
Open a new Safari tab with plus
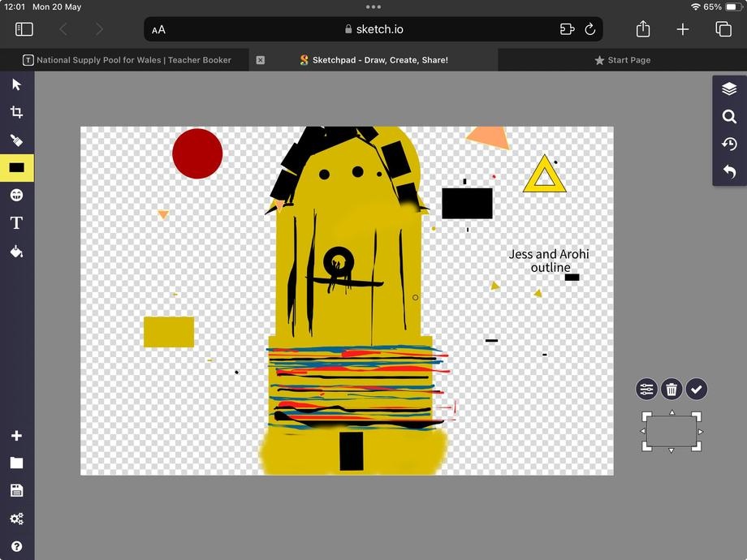(x=683, y=29)
